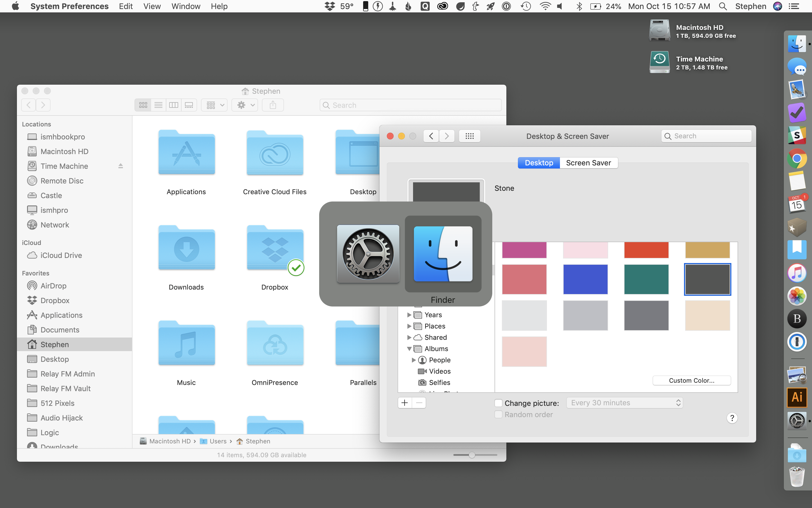
Task: Open Spotlight search in menu bar
Action: (723, 6)
